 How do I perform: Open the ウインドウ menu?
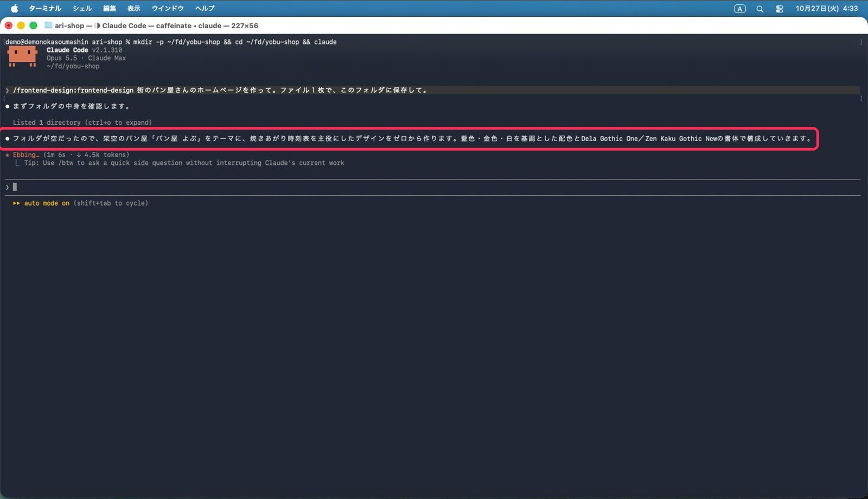click(168, 9)
